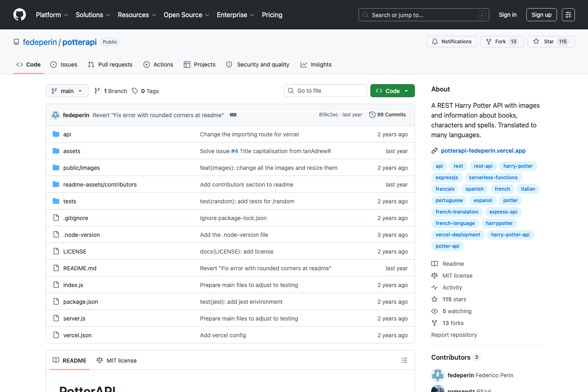Open the main branch dropdown

coord(67,91)
